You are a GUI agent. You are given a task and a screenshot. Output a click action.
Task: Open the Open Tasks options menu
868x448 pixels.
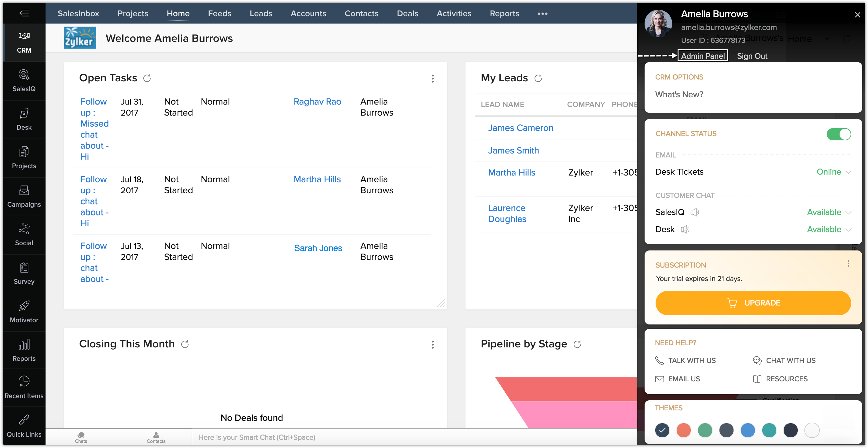(x=433, y=79)
